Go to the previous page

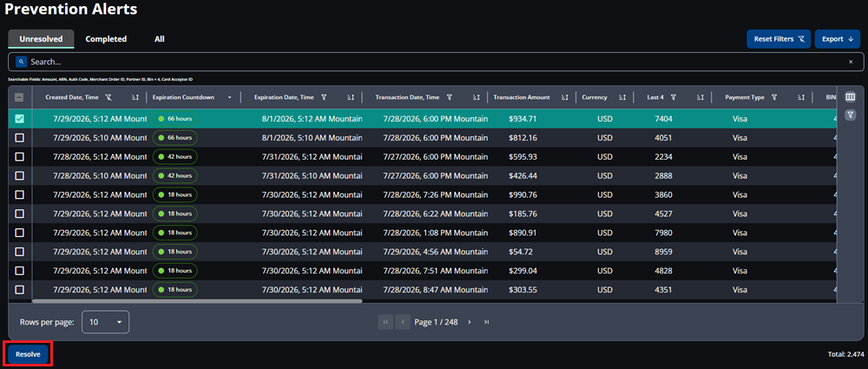tap(403, 322)
